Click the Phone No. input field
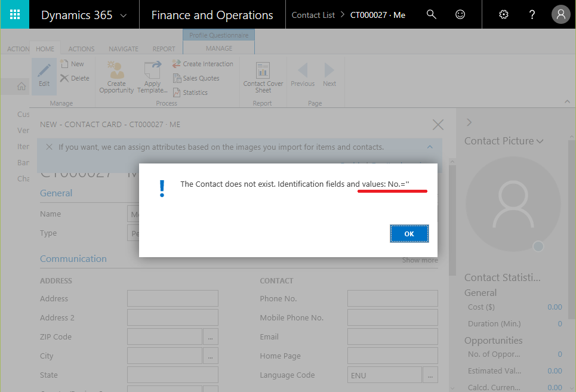This screenshot has height=392, width=576. [393, 298]
